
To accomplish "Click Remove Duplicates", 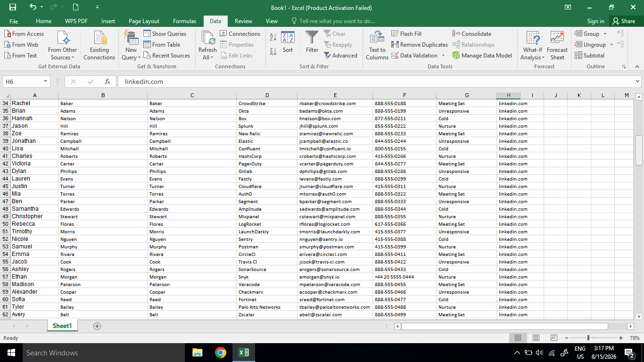I will 420,45.
